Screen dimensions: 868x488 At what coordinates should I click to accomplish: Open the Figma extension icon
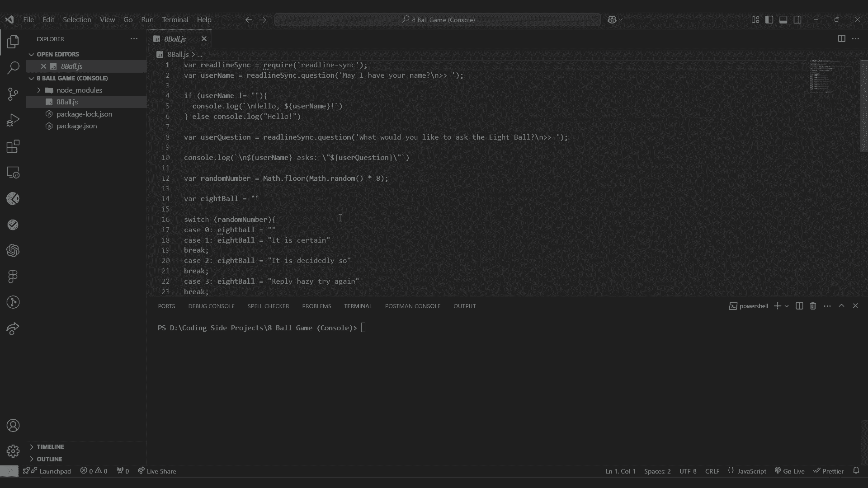coord(13,277)
